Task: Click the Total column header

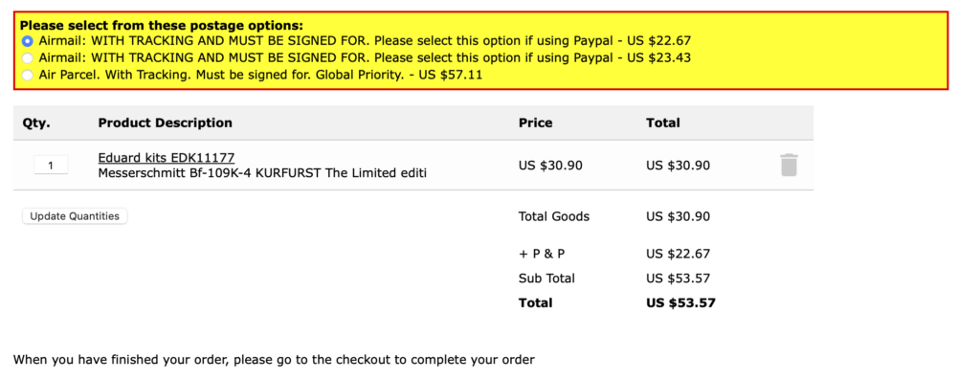Action: tap(663, 123)
